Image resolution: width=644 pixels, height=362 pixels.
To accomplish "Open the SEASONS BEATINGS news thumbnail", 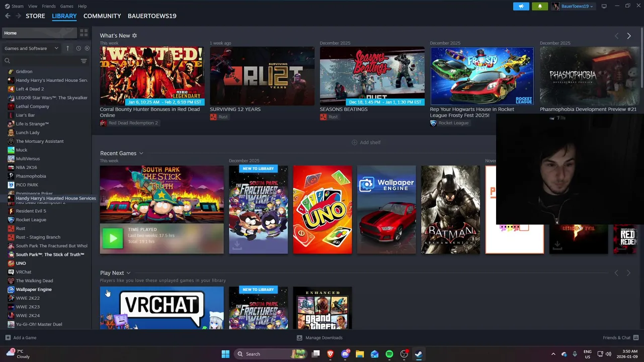I will 372,76.
